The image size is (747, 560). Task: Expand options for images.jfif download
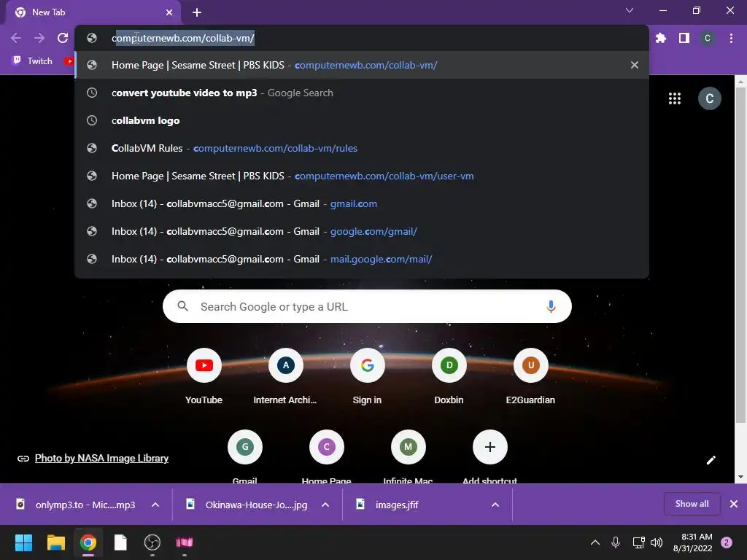click(495, 505)
